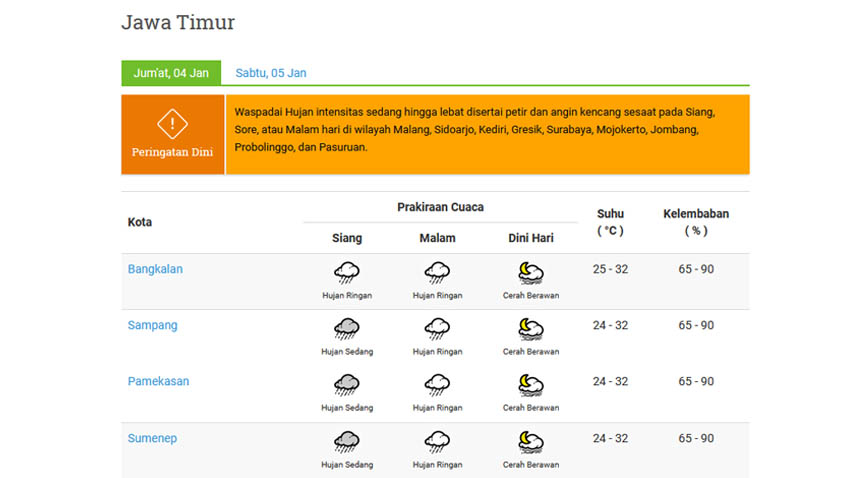Click Bangkalan temperature value 25 - 32
The image size is (850, 478).
610,269
